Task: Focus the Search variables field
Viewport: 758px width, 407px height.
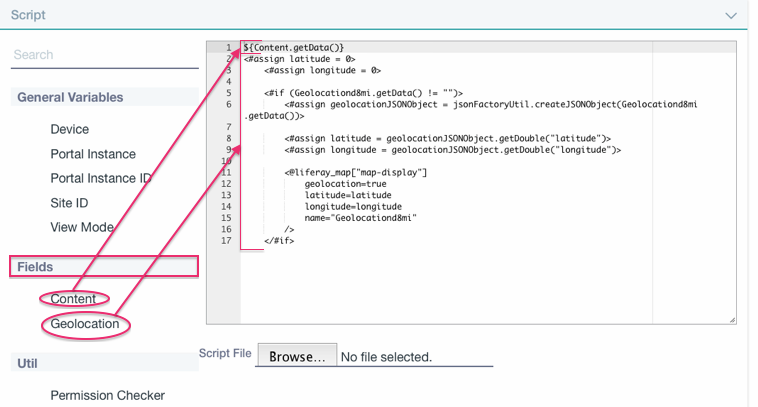Action: click(104, 55)
